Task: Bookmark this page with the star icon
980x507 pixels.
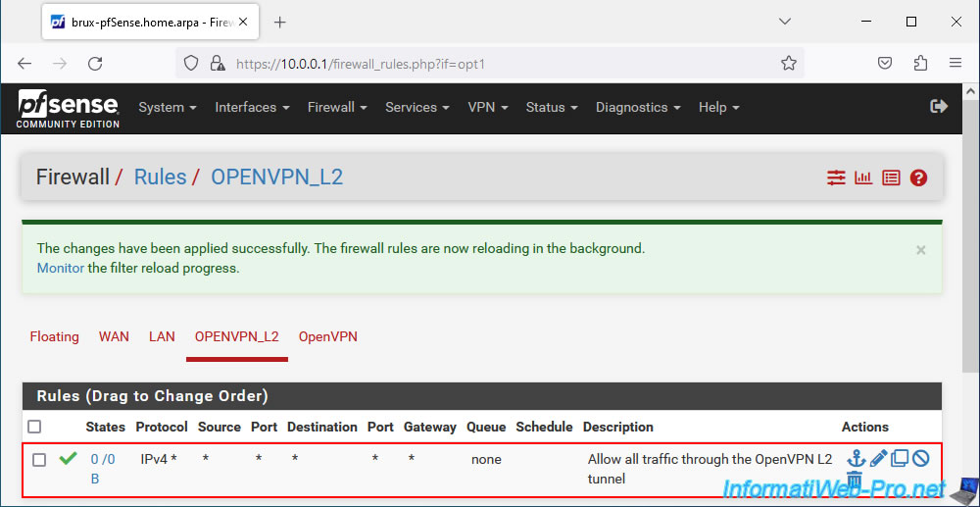Action: pos(789,63)
